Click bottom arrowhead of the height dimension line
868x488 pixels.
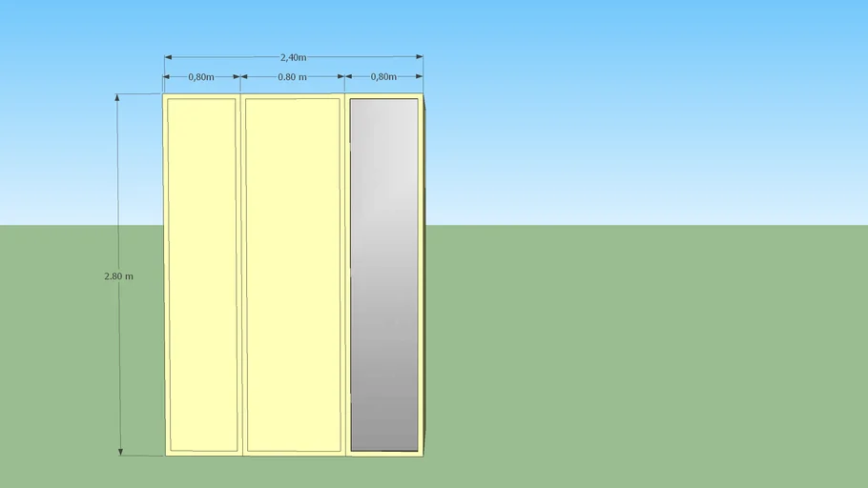pos(120,452)
